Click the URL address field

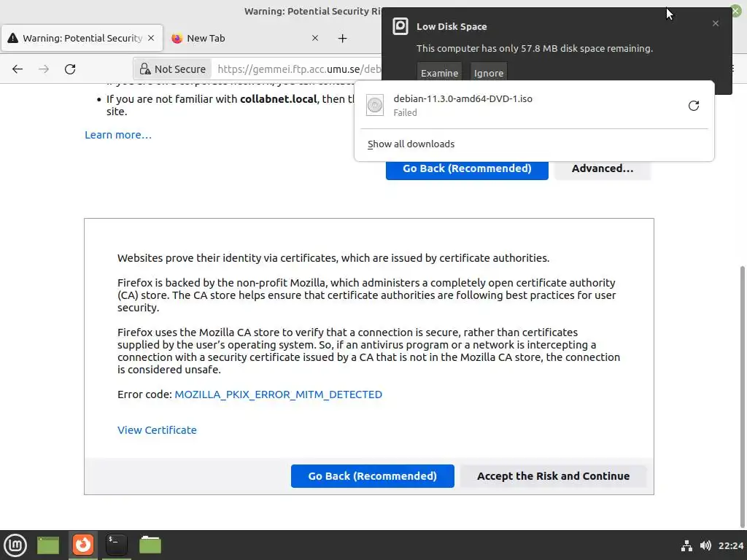tap(298, 69)
